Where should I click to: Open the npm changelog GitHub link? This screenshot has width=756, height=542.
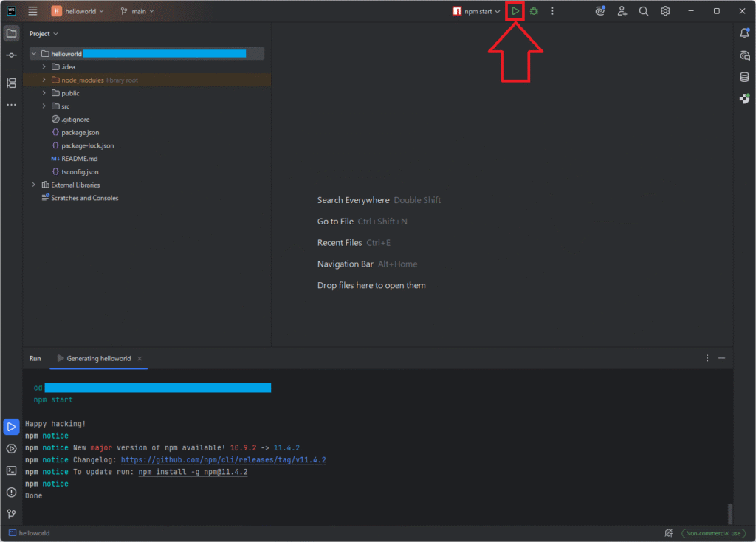click(x=223, y=460)
